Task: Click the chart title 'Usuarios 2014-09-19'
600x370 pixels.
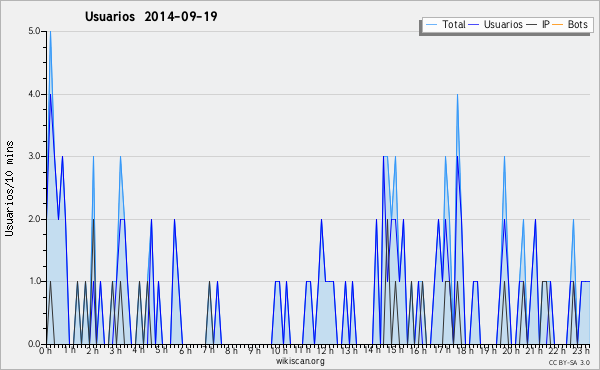Action: click(151, 16)
